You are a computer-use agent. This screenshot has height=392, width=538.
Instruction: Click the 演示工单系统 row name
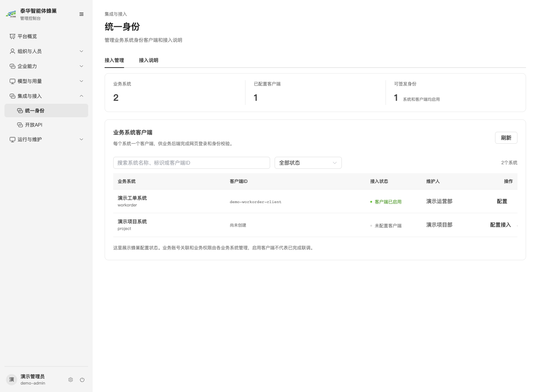132,198
